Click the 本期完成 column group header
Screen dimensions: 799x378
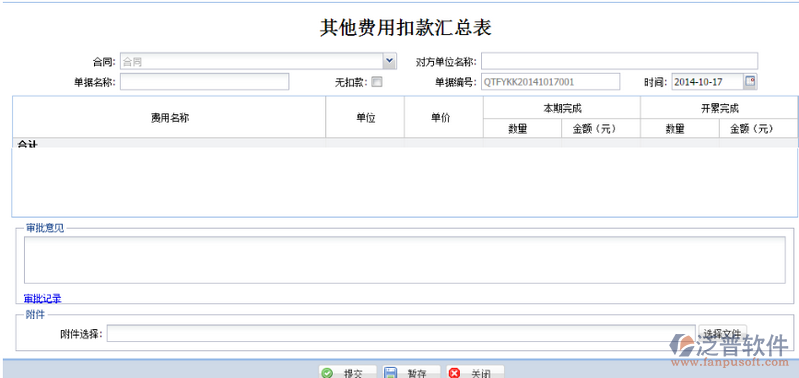pyautogui.click(x=562, y=108)
